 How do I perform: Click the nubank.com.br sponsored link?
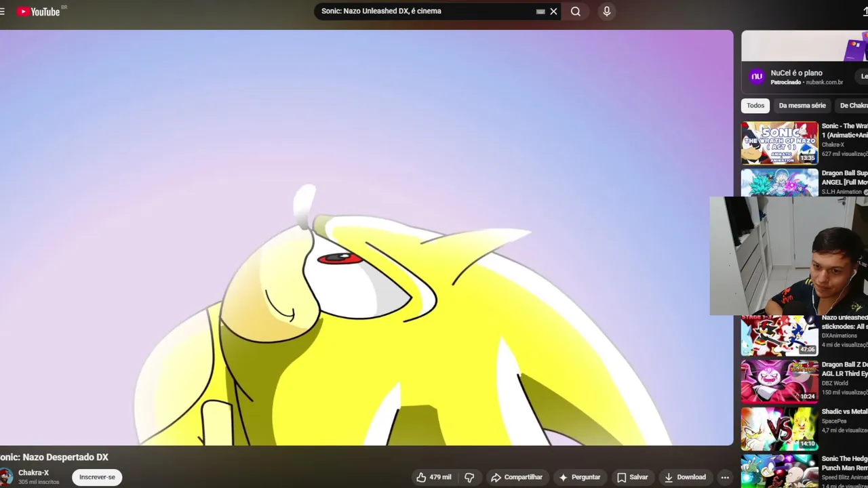pos(825,83)
